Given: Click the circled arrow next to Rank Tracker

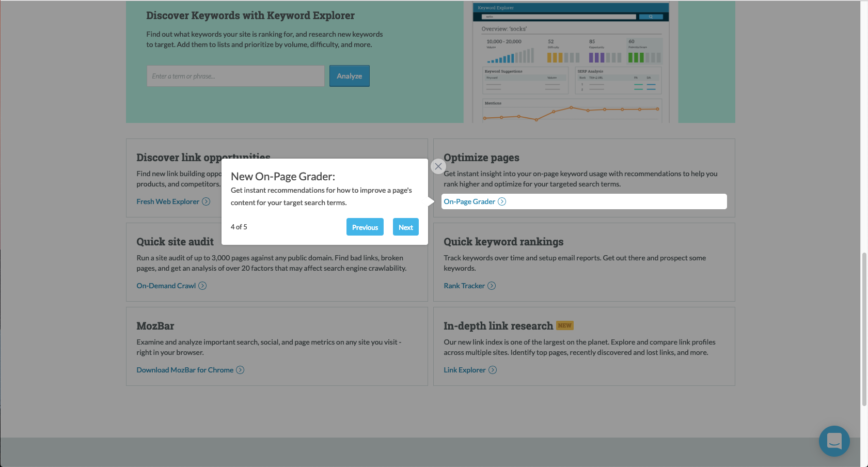Looking at the screenshot, I should point(492,286).
